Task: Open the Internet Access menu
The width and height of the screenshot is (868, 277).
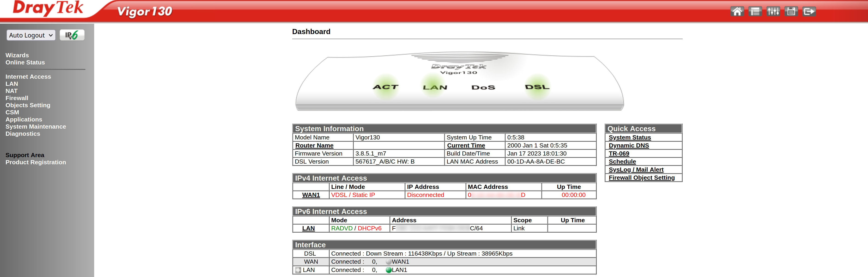Action: 28,77
